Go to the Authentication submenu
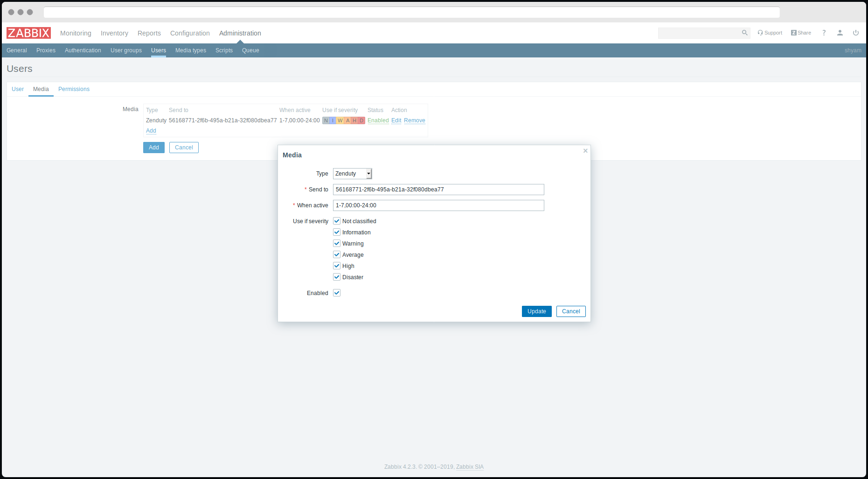Image resolution: width=868 pixels, height=479 pixels. (83, 50)
